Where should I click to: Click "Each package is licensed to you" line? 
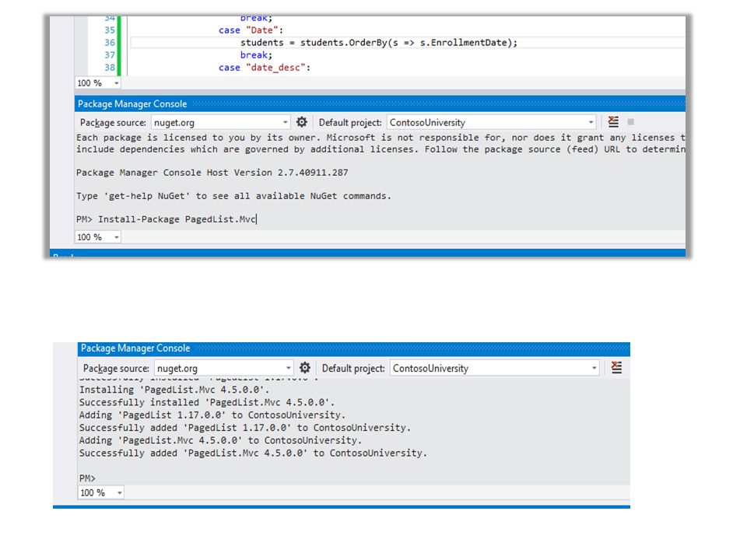point(381,138)
